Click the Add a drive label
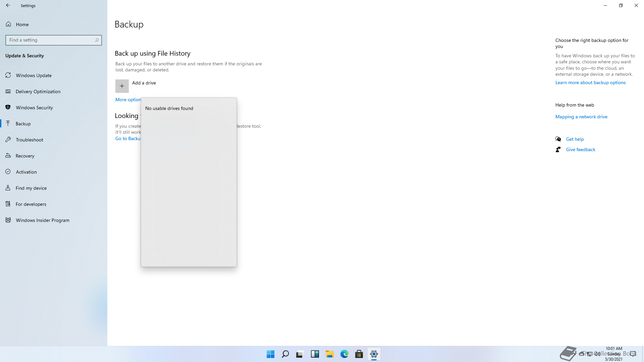Image resolution: width=644 pixels, height=362 pixels. click(144, 83)
